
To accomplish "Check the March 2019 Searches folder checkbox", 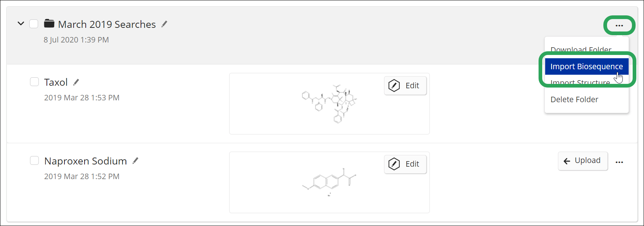I will 34,24.
